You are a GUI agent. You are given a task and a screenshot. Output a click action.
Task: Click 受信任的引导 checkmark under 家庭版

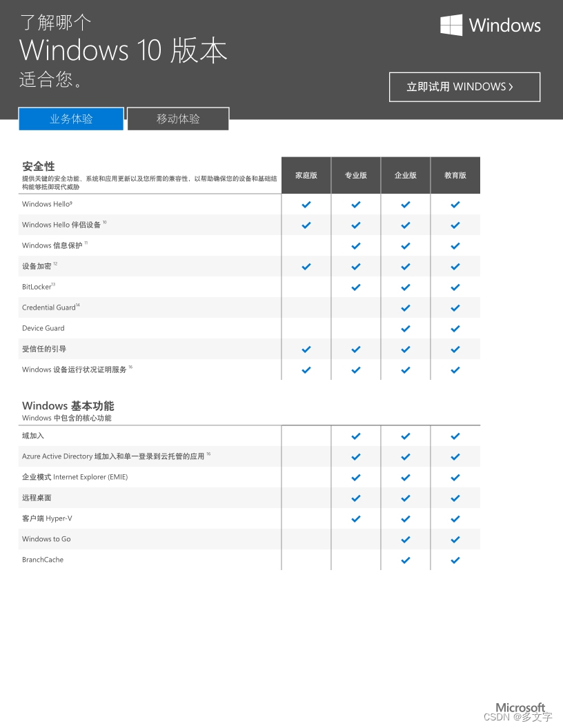coord(306,349)
